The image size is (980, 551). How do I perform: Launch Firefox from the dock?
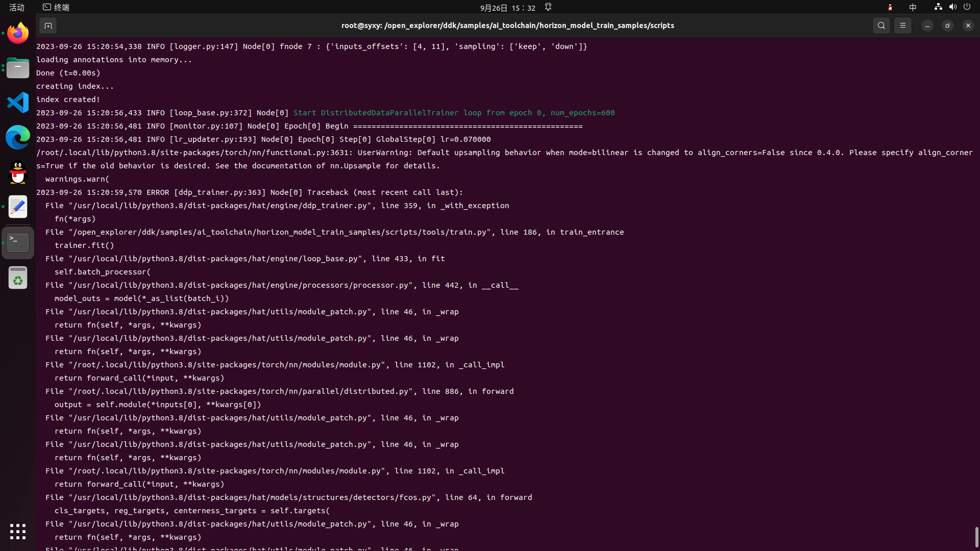[18, 34]
